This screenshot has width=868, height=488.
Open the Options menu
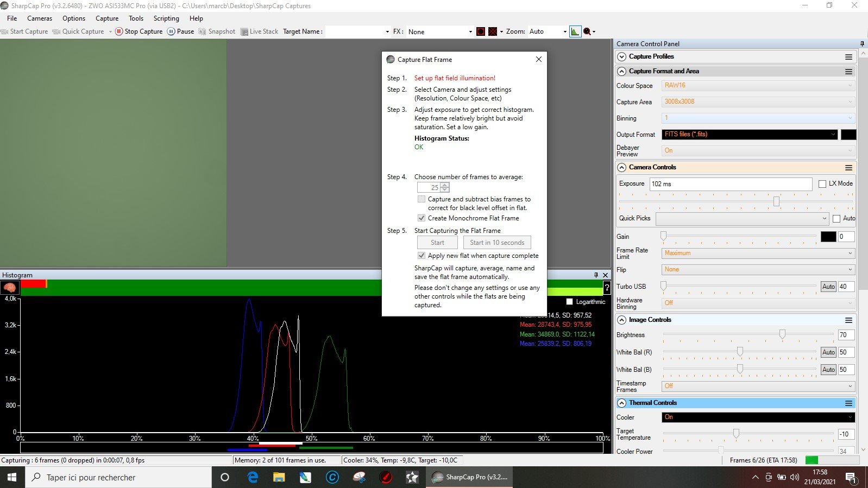pyautogui.click(x=74, y=18)
